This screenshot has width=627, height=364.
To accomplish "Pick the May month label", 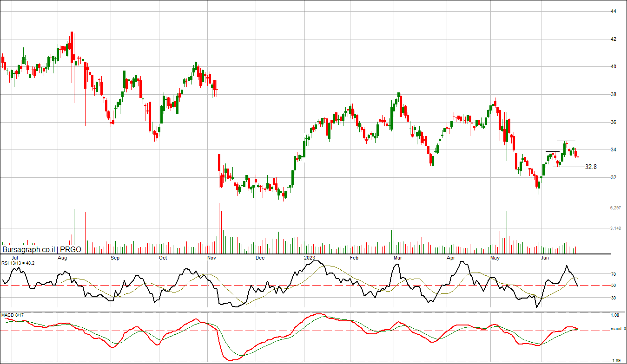I will pos(495,257).
